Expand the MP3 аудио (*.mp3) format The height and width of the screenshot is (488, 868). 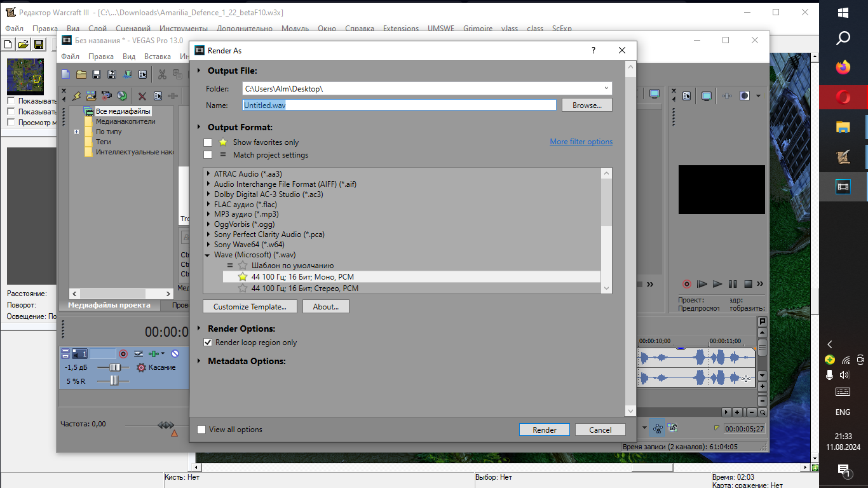[x=208, y=214]
